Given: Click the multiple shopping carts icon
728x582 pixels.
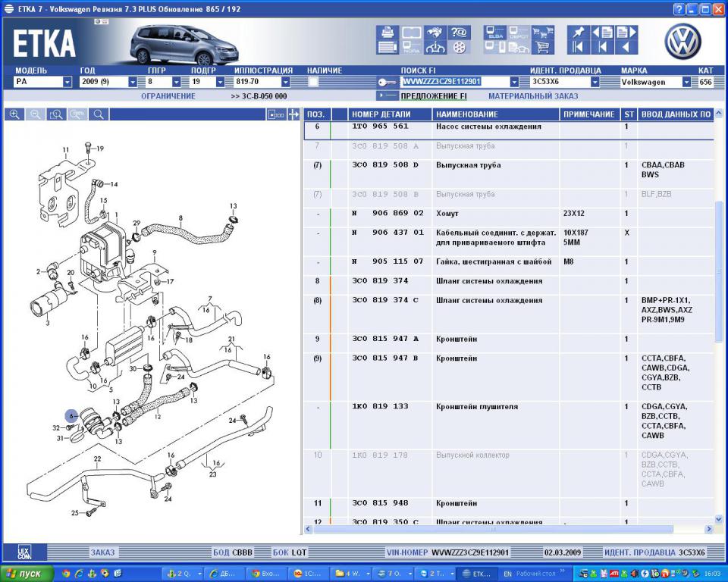Looking at the screenshot, I should coord(543,33).
